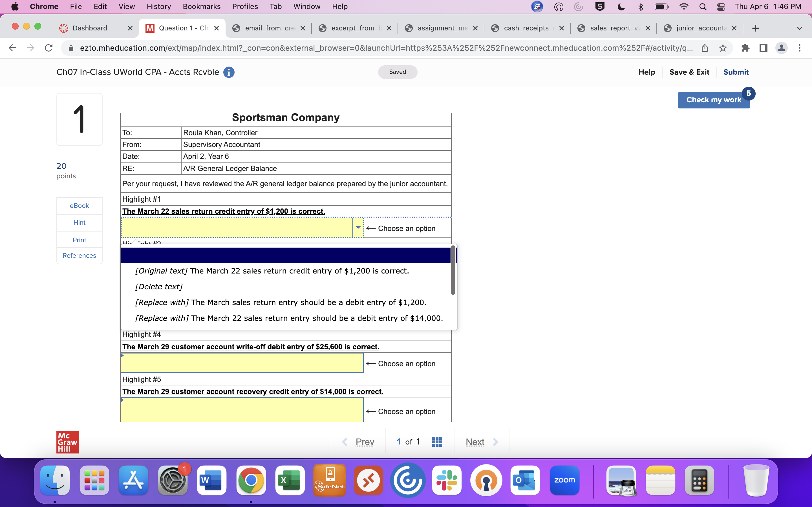Open the Hint panel
The width and height of the screenshot is (812, 507).
[79, 222]
